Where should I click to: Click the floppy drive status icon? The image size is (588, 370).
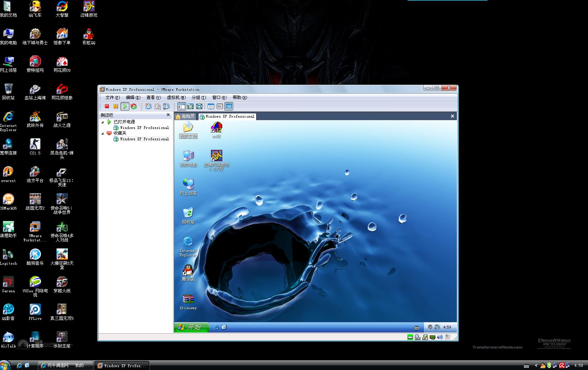click(x=425, y=337)
